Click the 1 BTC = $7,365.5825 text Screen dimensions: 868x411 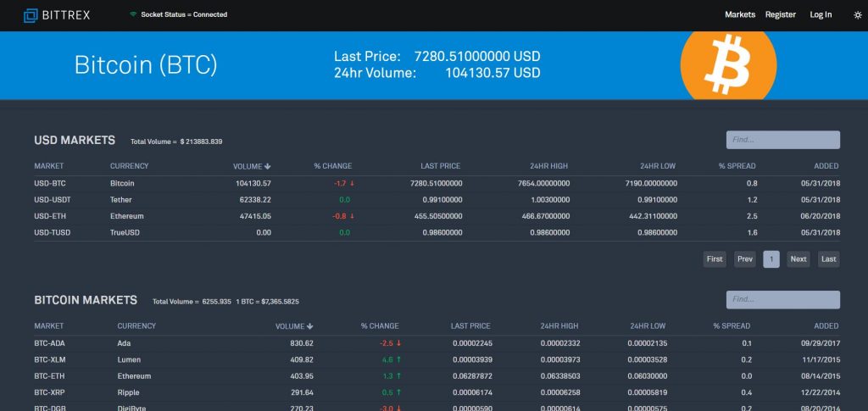tap(267, 302)
